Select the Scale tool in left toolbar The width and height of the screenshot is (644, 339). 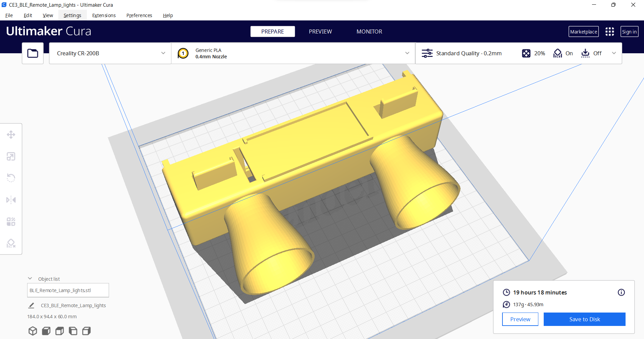coord(11,156)
